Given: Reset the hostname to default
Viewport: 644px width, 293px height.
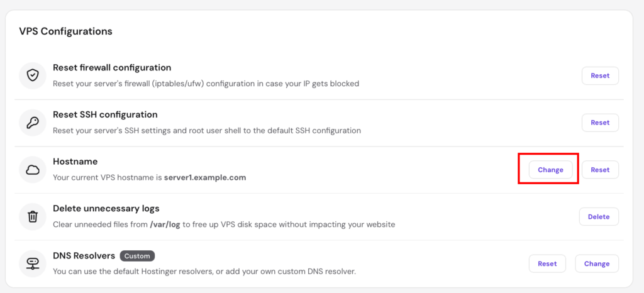Looking at the screenshot, I should pos(600,170).
